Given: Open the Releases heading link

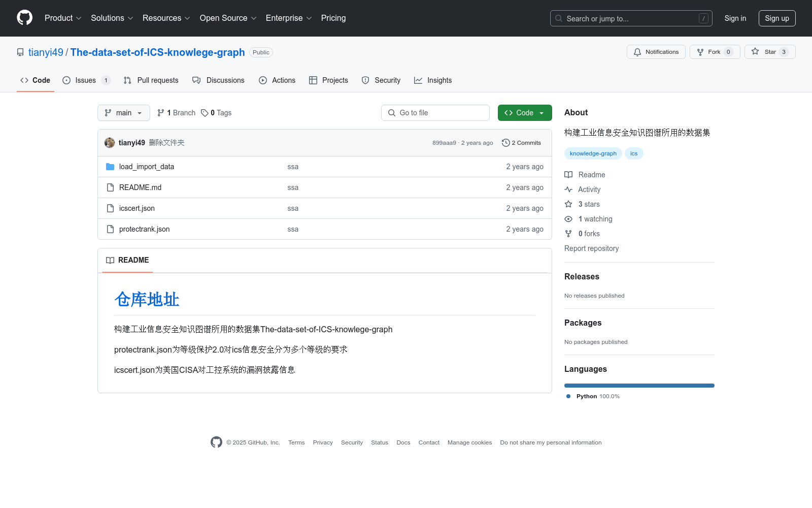Looking at the screenshot, I should click(x=582, y=276).
